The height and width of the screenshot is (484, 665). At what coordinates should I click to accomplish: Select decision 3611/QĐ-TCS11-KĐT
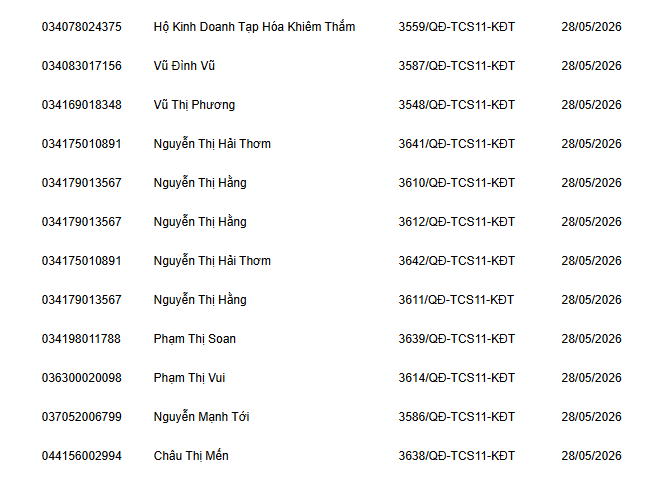point(456,300)
